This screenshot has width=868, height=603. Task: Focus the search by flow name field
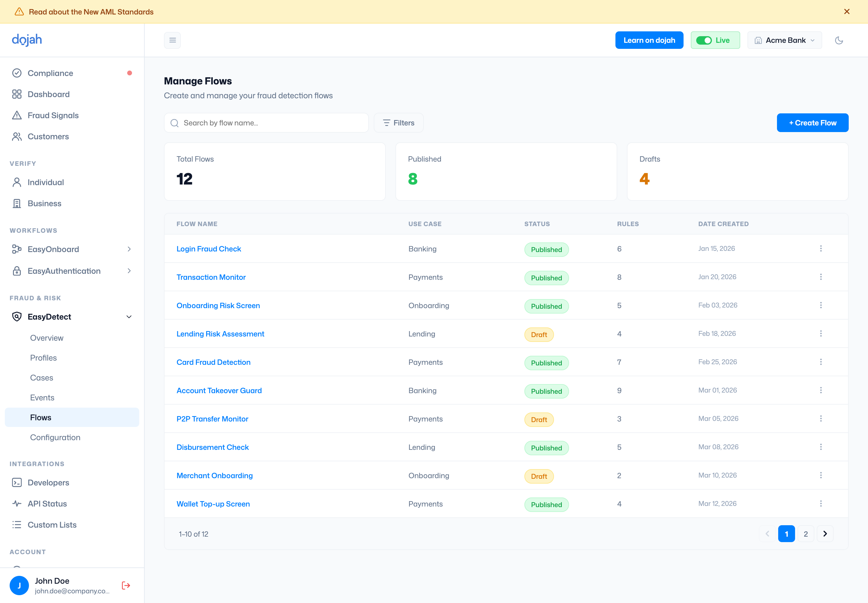(266, 123)
